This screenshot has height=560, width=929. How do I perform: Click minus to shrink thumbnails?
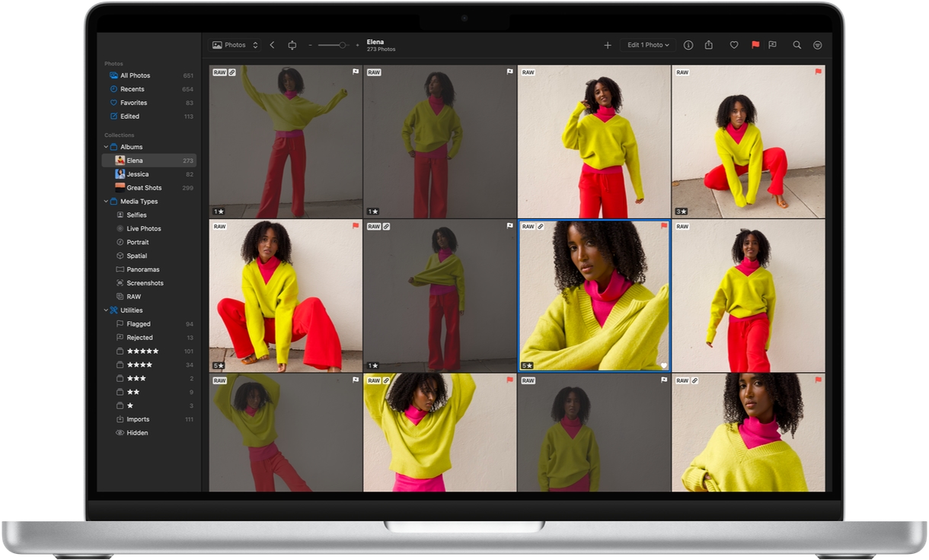click(x=310, y=45)
